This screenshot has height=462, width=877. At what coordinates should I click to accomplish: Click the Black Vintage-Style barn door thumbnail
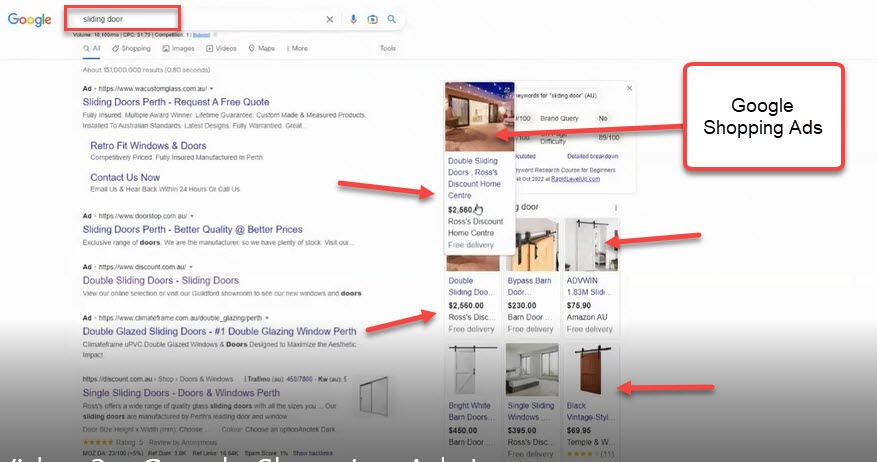coord(591,370)
